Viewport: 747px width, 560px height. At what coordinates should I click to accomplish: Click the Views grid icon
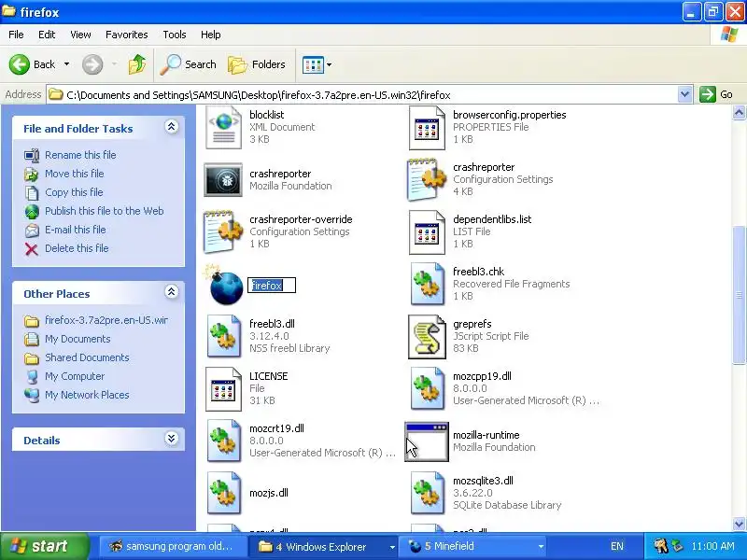click(313, 64)
